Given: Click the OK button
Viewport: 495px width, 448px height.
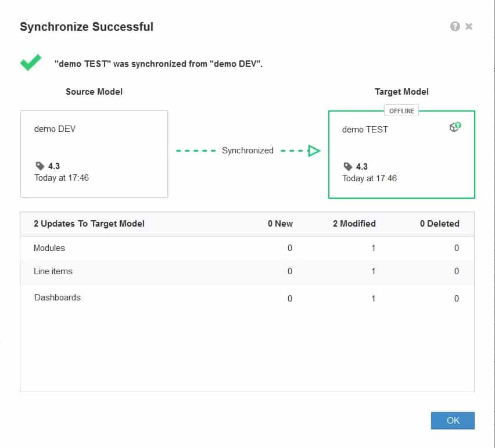Looking at the screenshot, I should [x=453, y=421].
